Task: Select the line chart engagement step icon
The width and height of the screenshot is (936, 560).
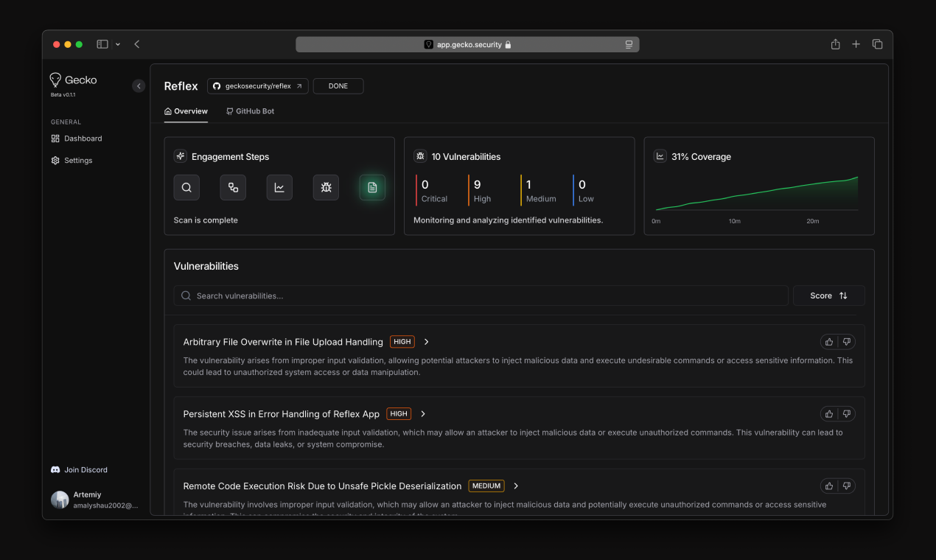Action: (279, 187)
